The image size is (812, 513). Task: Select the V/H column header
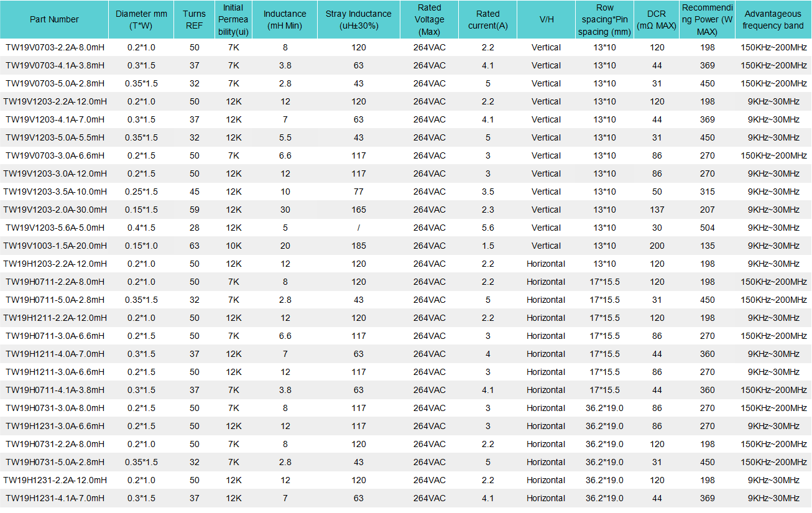[547, 19]
